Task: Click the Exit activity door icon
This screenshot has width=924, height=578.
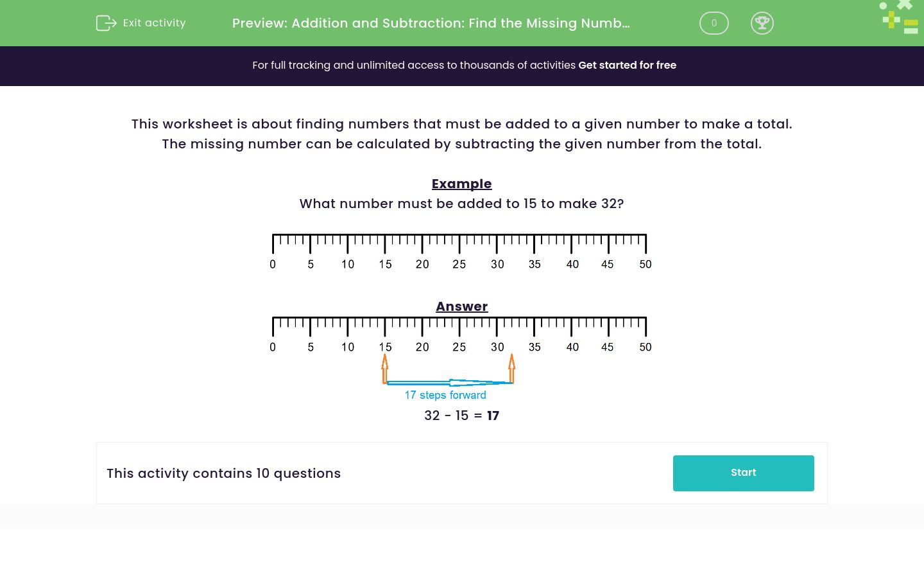Action: pyautogui.click(x=106, y=22)
